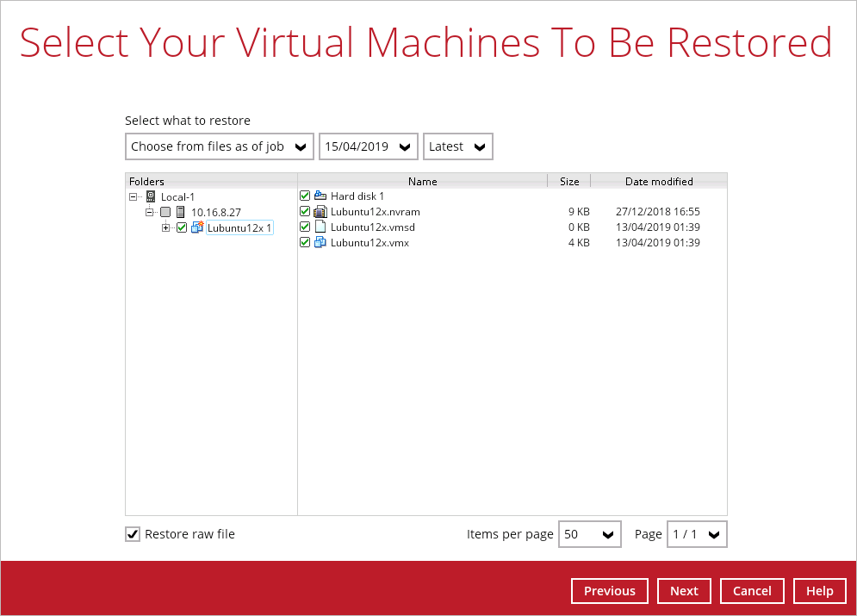Viewport: 857px width, 616px height.
Task: Click the 10.16.8.27 host server icon
Action: (x=180, y=212)
